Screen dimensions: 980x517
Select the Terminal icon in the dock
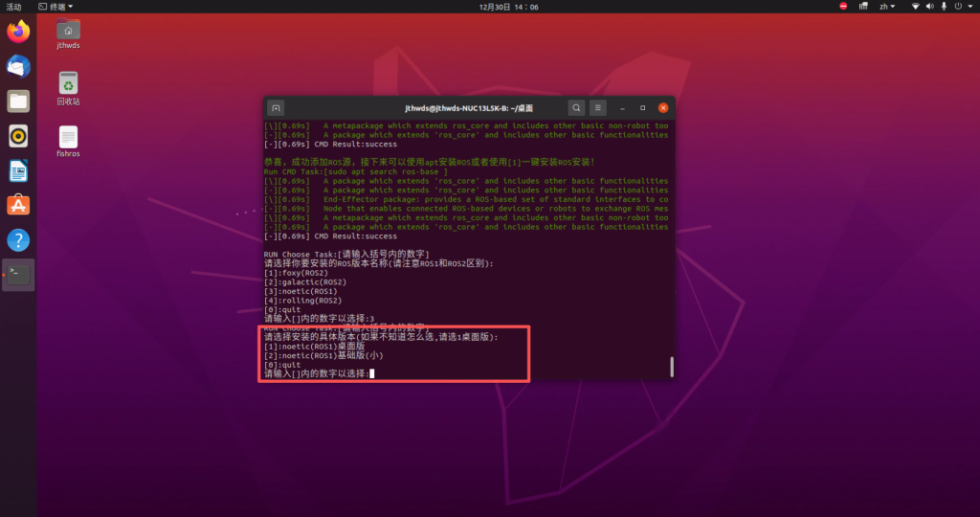pyautogui.click(x=18, y=275)
